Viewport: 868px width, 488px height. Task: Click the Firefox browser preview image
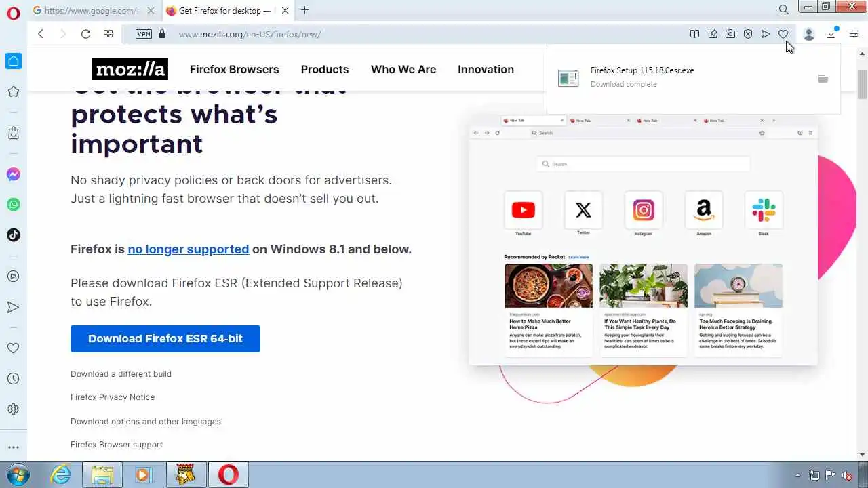(x=643, y=241)
